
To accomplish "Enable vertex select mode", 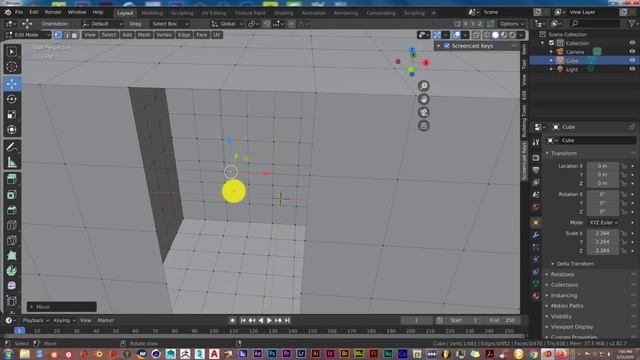I will 58,35.
